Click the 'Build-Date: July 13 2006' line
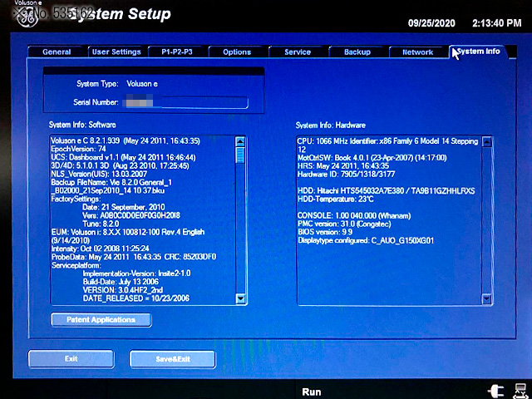The width and height of the screenshot is (532, 399). click(121, 282)
